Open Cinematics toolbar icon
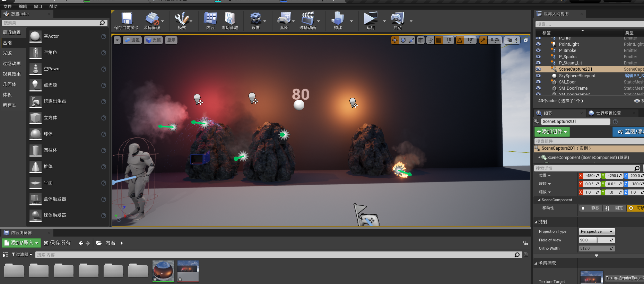Image resolution: width=644 pixels, height=284 pixels. point(307,18)
